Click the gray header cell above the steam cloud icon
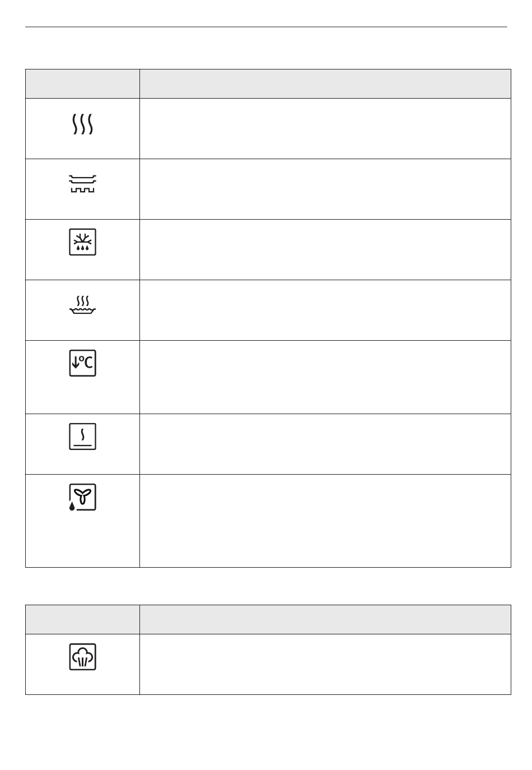The image size is (532, 770). pos(82,619)
